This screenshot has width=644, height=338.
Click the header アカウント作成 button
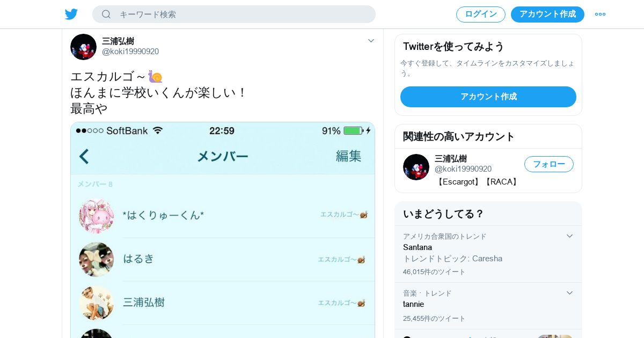547,14
